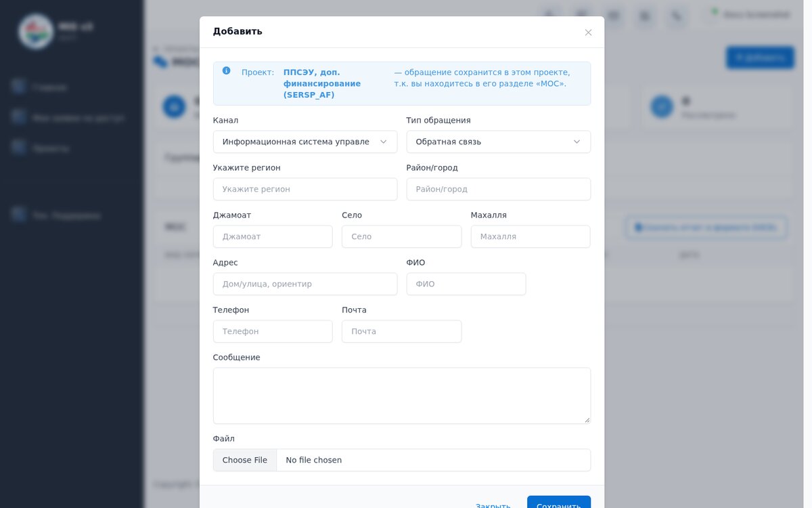Viewport: 812px width, 508px height.
Task: Click the ППСЭУ project name text
Action: [x=322, y=83]
